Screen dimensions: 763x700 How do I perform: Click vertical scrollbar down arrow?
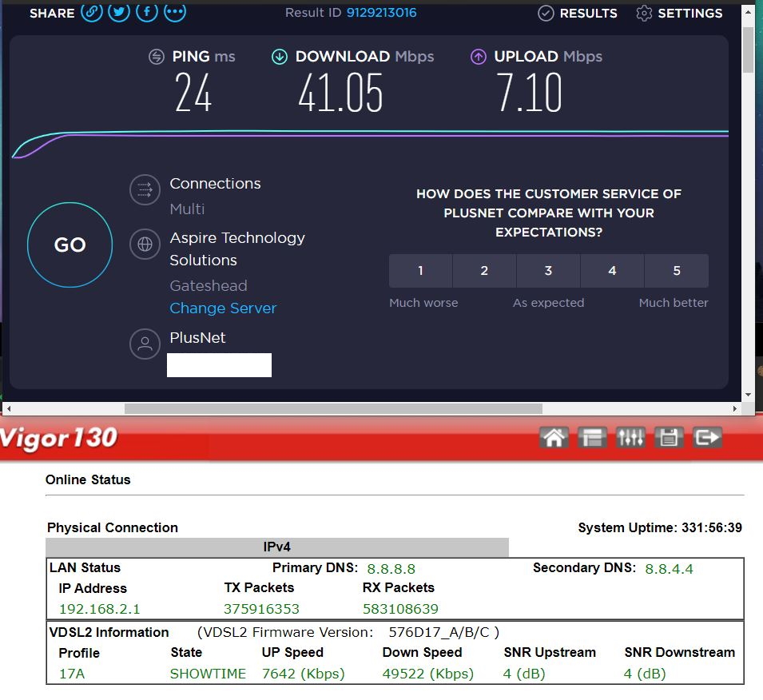(x=748, y=395)
